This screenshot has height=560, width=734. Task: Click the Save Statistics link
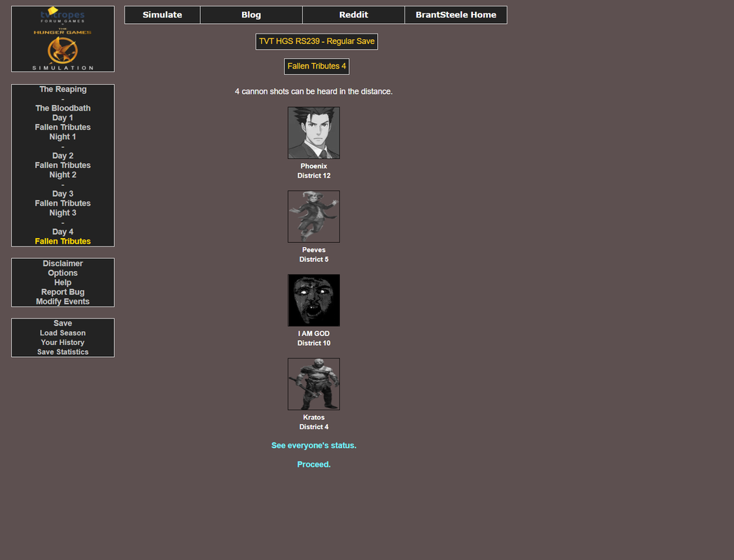click(x=63, y=351)
